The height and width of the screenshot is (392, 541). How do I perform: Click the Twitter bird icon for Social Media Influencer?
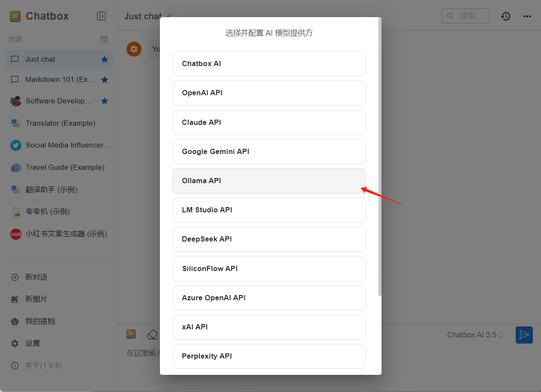coord(16,145)
